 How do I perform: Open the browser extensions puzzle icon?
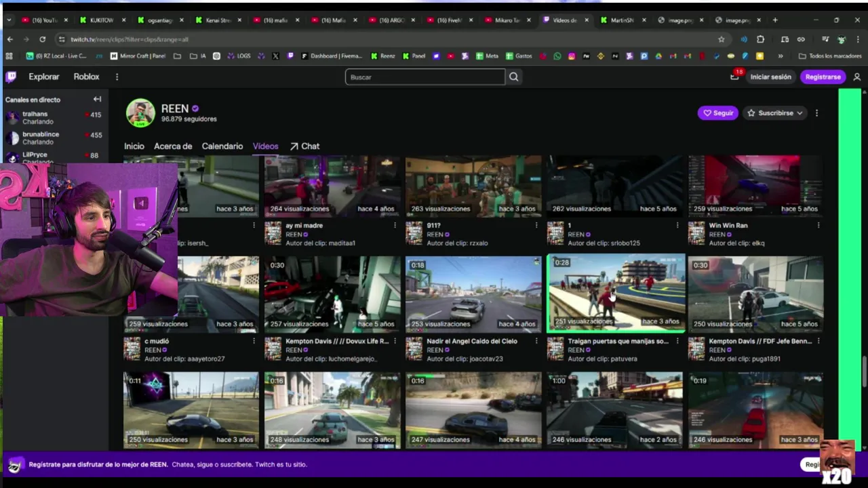pyautogui.click(x=760, y=39)
